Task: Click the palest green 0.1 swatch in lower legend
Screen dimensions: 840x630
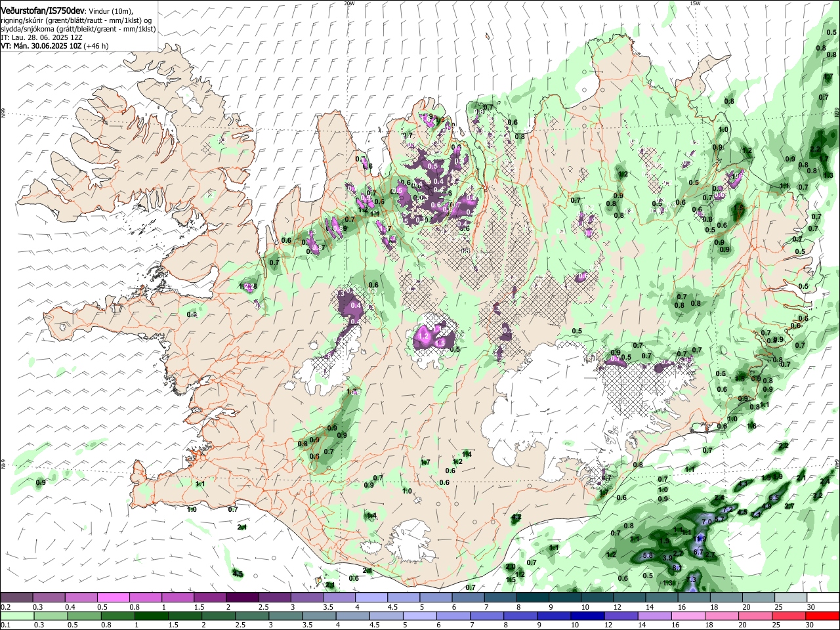Action: 16,616
